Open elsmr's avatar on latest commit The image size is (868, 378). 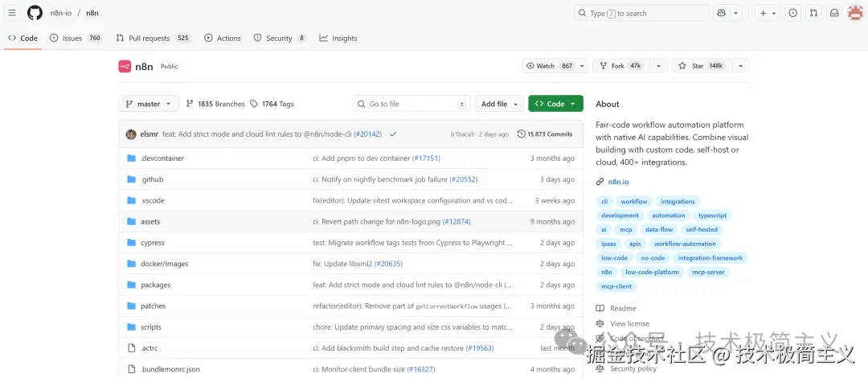click(x=131, y=134)
